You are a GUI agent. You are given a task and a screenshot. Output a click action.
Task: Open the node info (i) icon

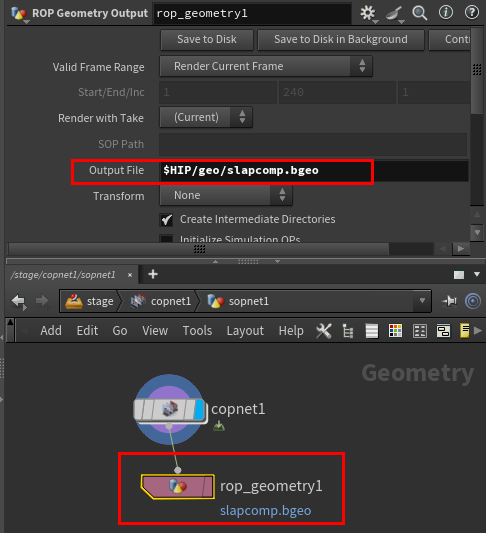pyautogui.click(x=446, y=13)
